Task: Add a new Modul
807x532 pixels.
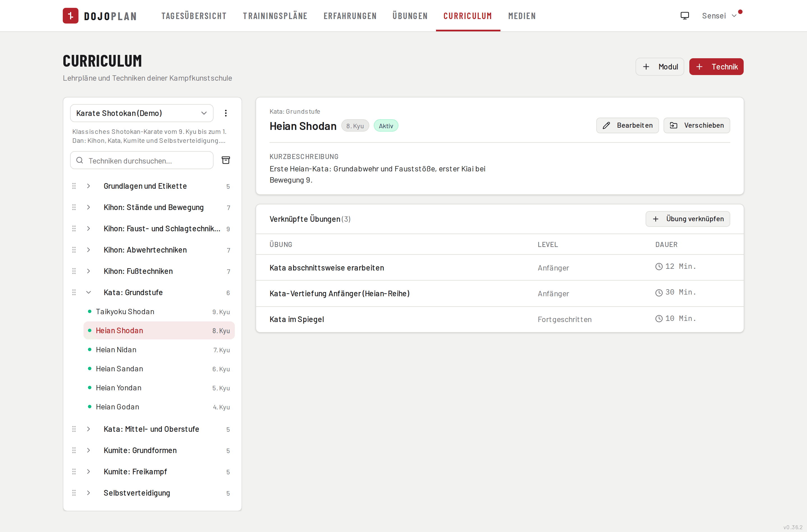Action: [660, 67]
